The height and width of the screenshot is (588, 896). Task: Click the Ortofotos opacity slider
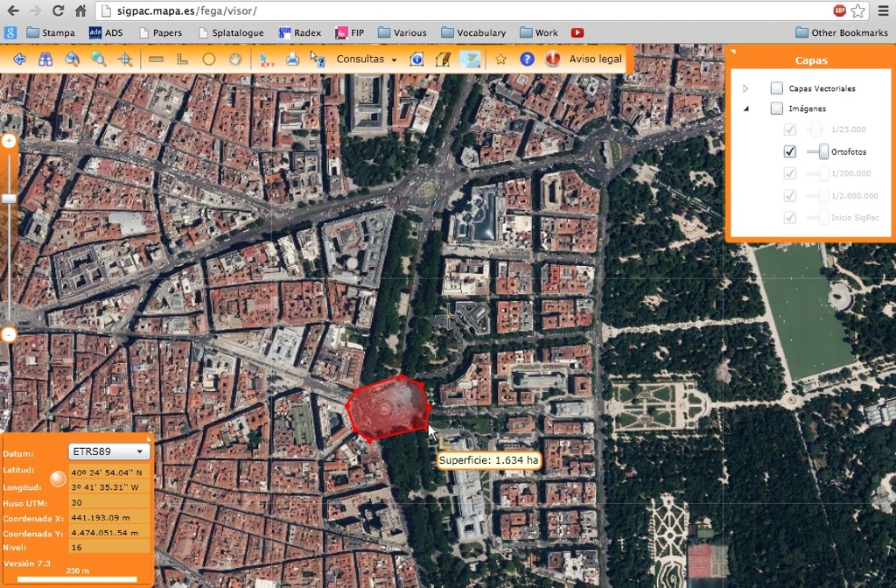tap(822, 151)
